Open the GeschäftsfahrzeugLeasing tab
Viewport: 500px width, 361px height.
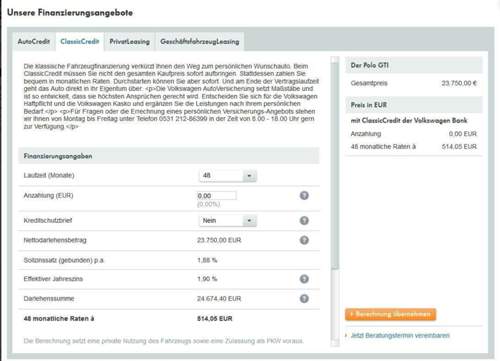click(200, 42)
